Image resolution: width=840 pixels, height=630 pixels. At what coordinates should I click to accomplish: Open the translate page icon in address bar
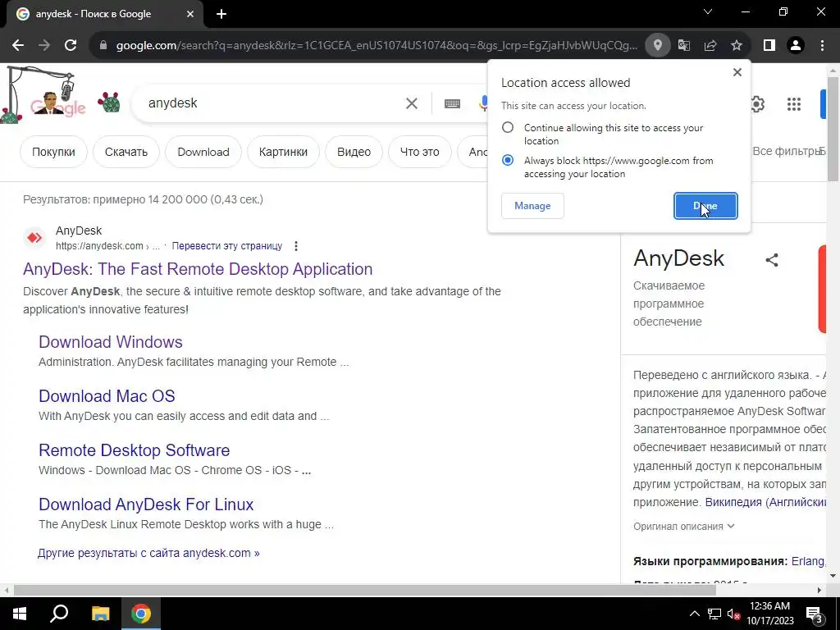(684, 46)
